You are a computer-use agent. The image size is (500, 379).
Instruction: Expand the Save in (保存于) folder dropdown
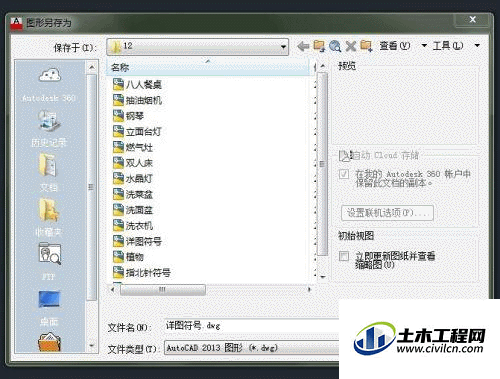[284, 47]
